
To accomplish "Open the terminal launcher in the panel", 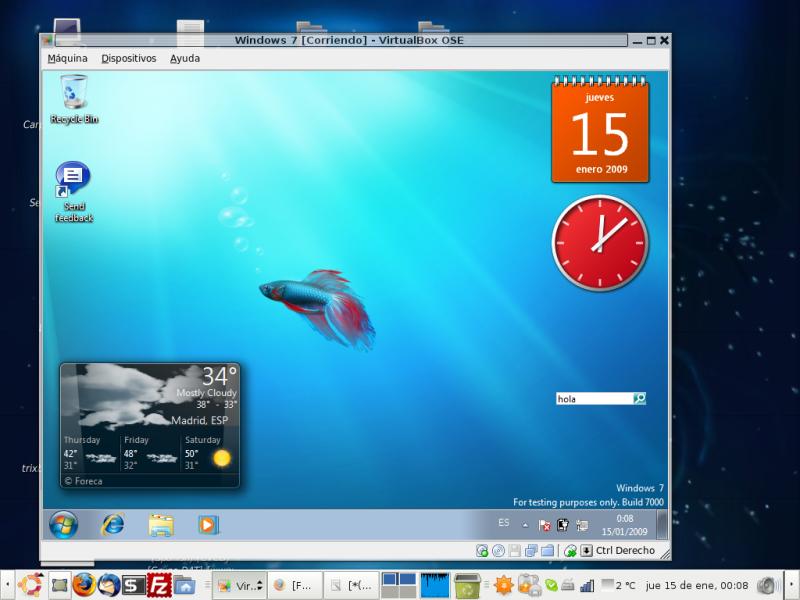I will 133,586.
